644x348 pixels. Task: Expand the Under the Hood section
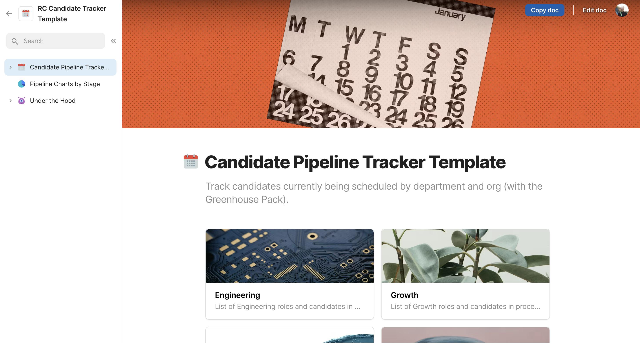coord(9,100)
